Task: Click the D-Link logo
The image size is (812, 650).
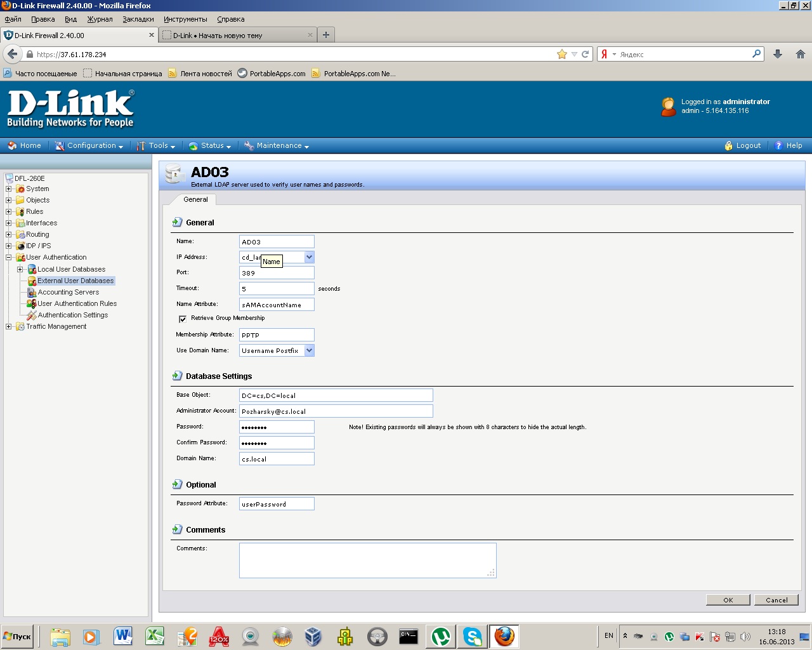Action: 70,109
